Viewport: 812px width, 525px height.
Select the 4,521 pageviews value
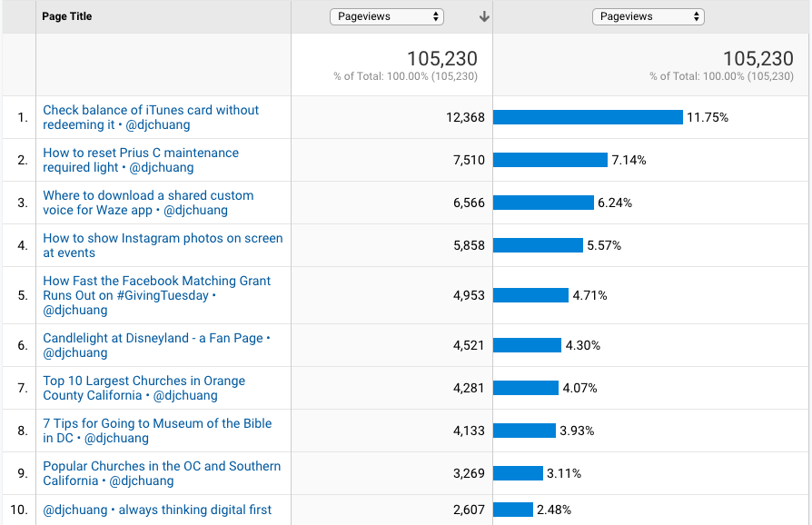469,345
